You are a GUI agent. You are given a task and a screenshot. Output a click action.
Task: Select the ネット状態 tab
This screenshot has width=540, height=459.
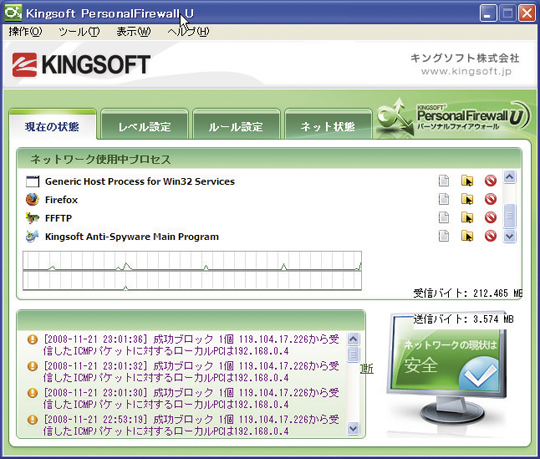click(328, 127)
